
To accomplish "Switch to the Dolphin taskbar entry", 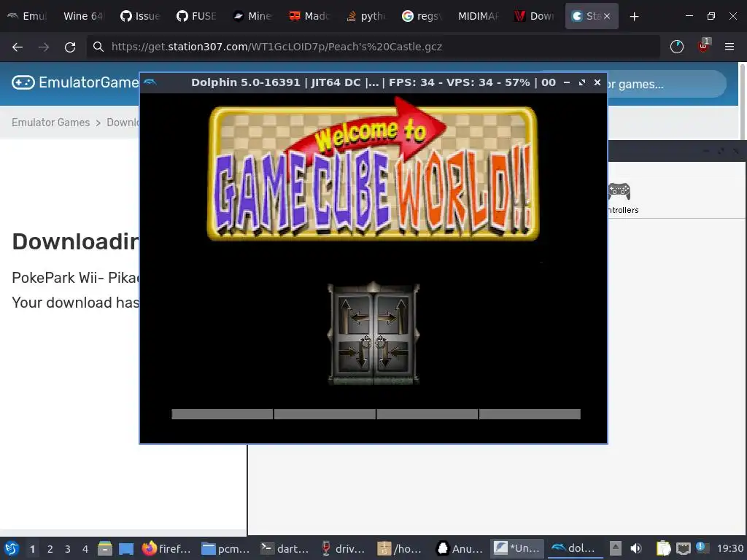I will coord(574,548).
